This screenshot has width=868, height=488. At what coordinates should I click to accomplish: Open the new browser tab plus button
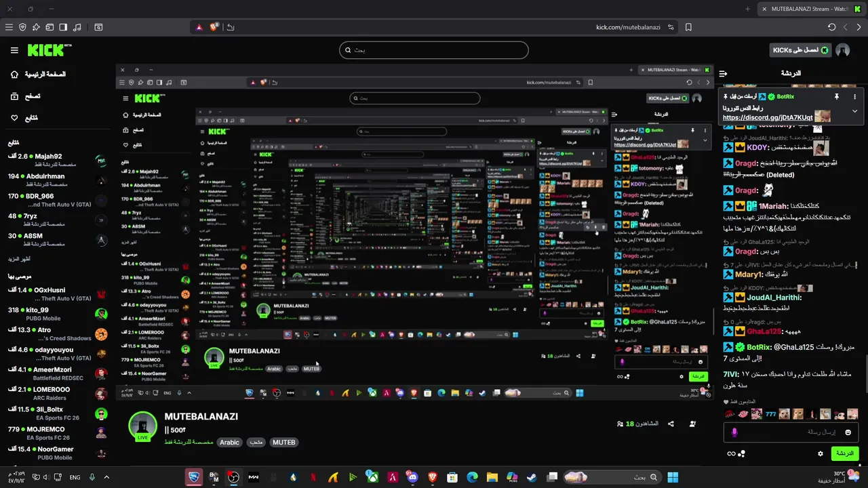(747, 9)
